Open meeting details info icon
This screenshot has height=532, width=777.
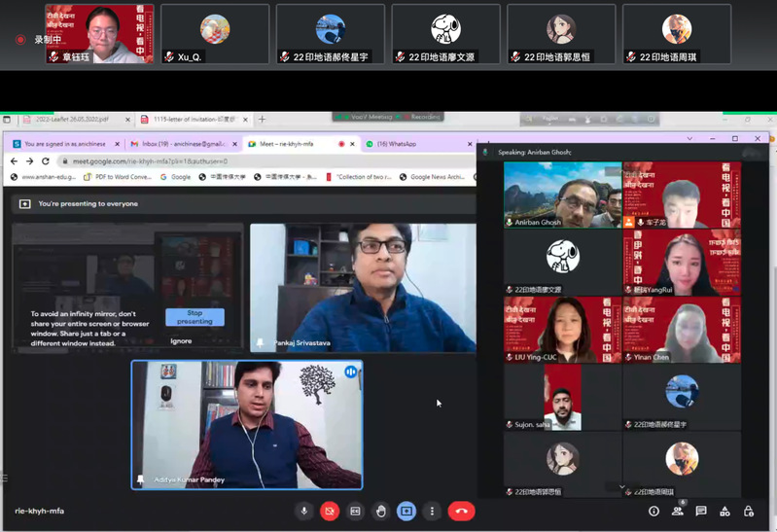(653, 511)
